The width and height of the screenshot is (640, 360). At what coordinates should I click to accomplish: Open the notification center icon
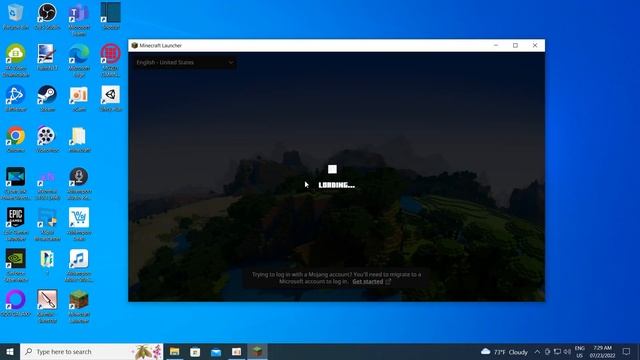[x=626, y=351]
